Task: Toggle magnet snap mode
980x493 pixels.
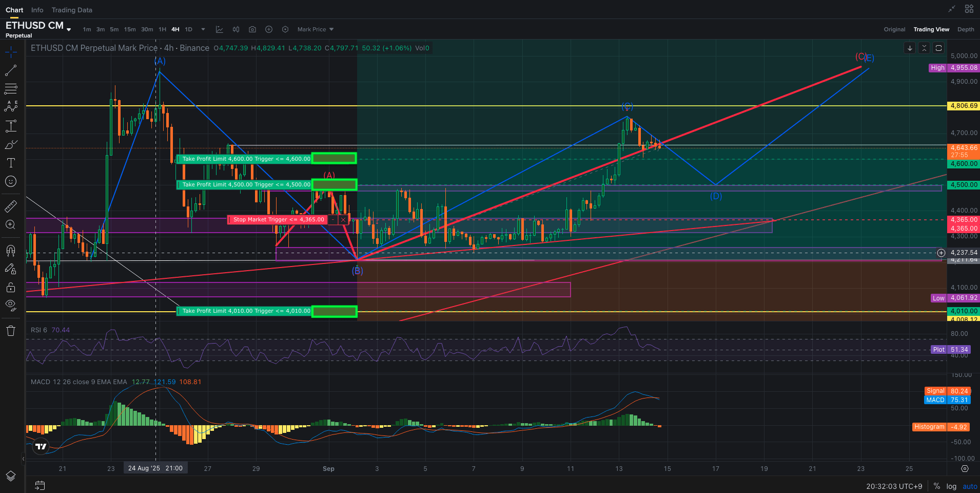Action: (x=11, y=251)
